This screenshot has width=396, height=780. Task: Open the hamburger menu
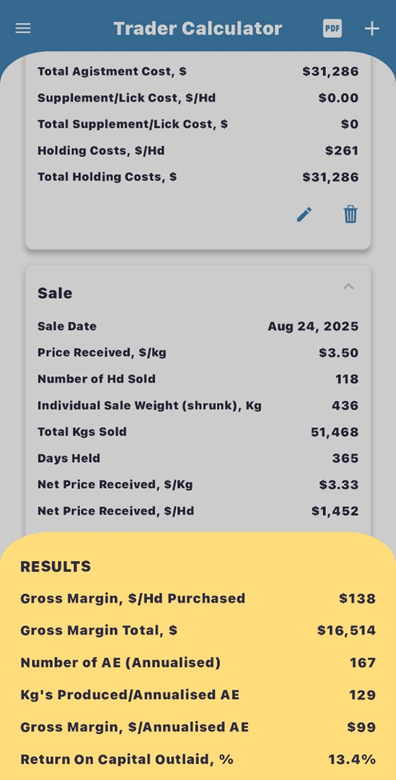click(x=23, y=28)
